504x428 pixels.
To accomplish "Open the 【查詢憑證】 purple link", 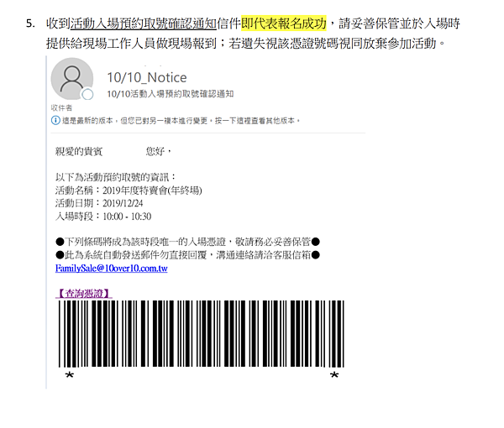I will click(83, 293).
